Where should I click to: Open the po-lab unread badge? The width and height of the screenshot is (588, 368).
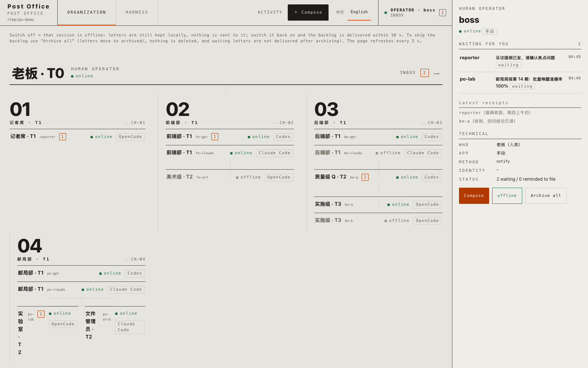41,314
